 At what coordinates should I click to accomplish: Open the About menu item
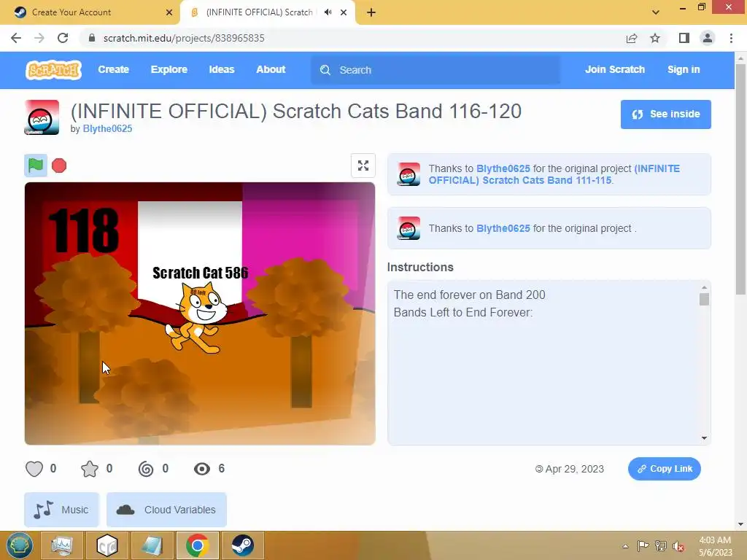(271, 69)
